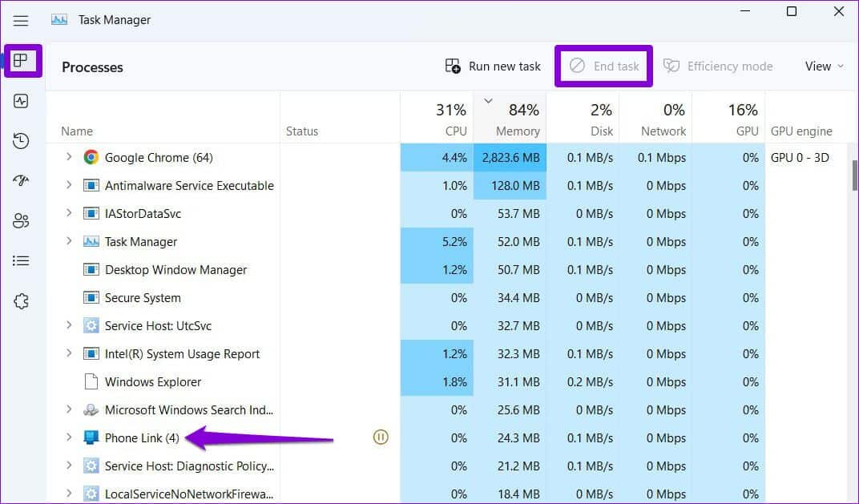Expand the Phone Link process group
The width and height of the screenshot is (859, 504).
coord(69,437)
